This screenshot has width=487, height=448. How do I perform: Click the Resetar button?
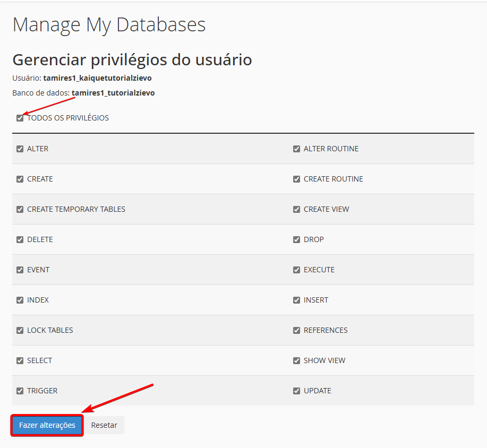click(104, 425)
